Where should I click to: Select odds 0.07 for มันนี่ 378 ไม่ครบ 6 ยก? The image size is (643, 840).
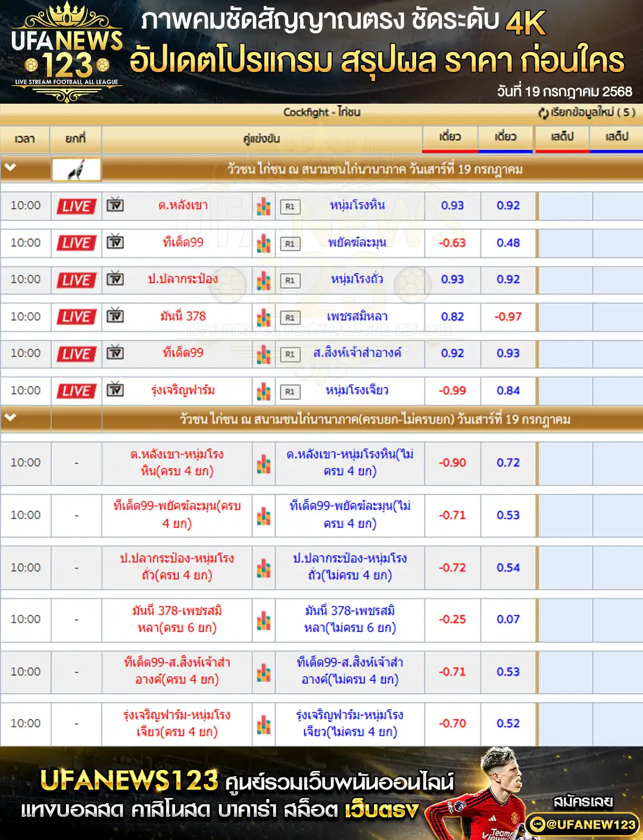pos(508,620)
